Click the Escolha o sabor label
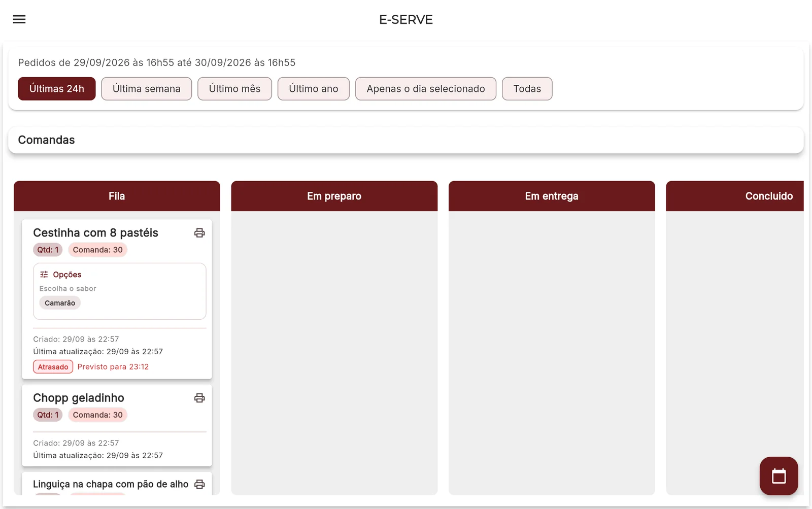Screen dimensions: 812x509 coord(68,289)
